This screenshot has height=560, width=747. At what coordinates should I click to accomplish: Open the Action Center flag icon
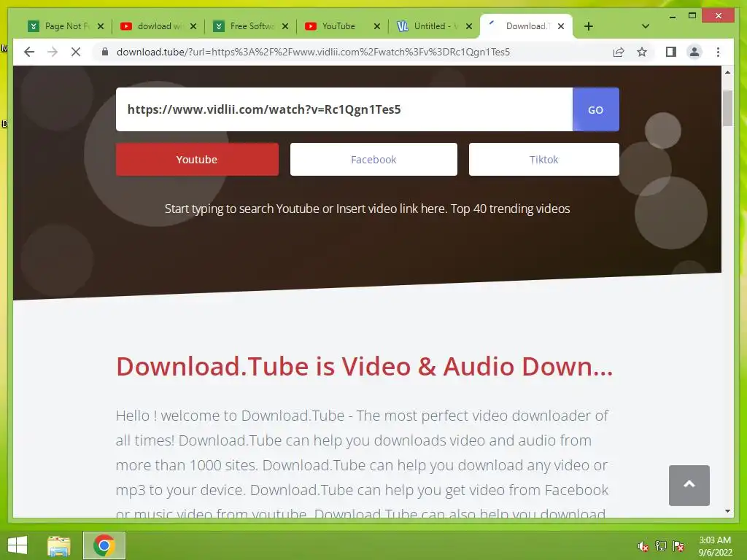click(x=678, y=546)
